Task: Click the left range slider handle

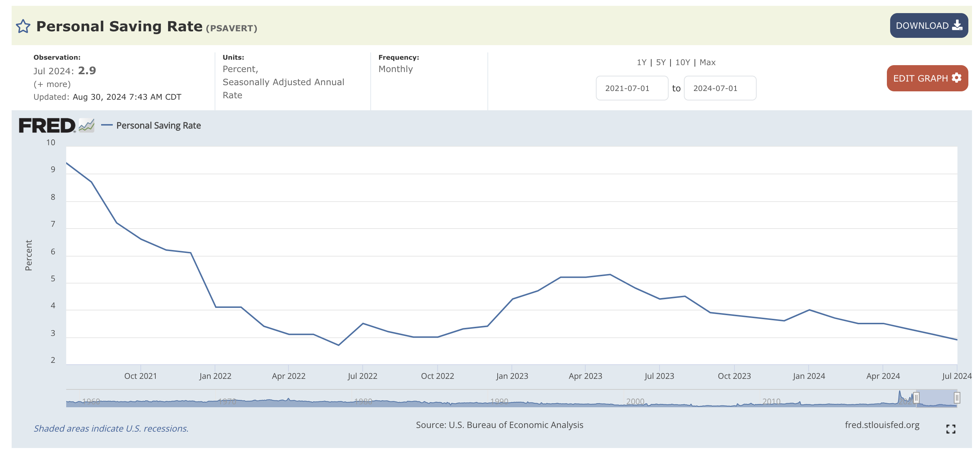Action: tap(916, 398)
